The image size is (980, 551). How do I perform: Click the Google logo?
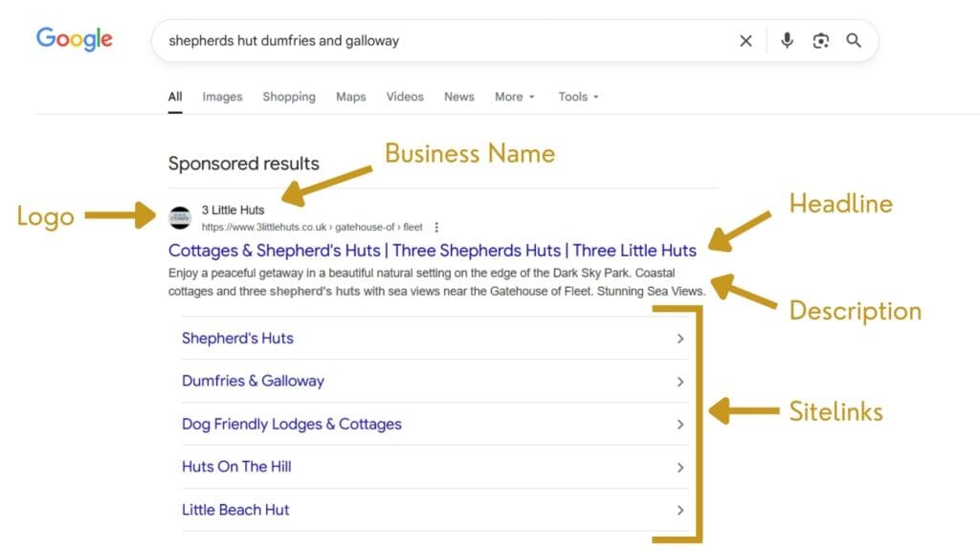point(74,39)
